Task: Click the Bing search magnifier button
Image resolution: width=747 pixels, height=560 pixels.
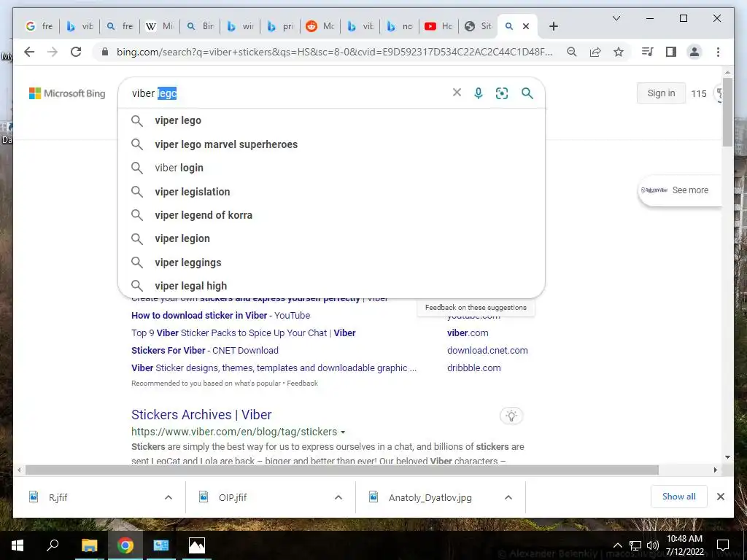Action: (527, 93)
